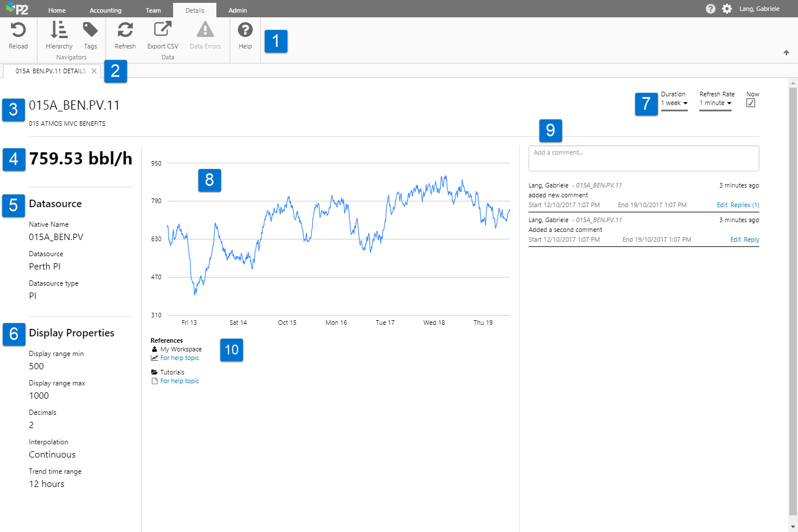
Task: Open the Hierarchy navigator
Action: coord(59,31)
